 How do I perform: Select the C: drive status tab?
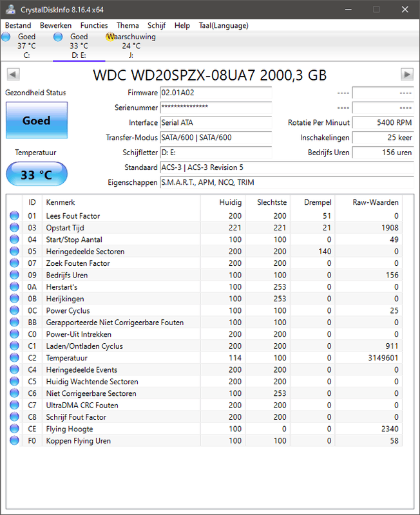(x=26, y=46)
